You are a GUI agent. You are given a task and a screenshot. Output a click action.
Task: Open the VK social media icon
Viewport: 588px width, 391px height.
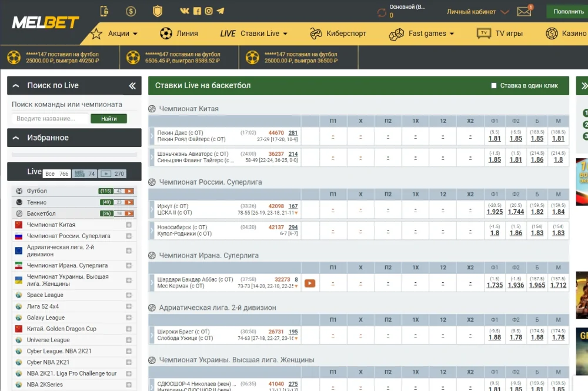[185, 11]
